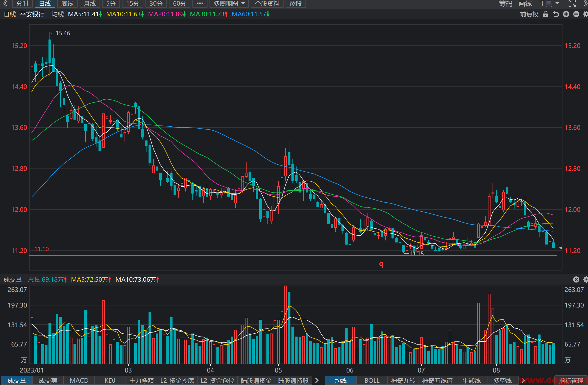
Task: Select 神奇五线谱 main indicator tab
Action: tap(437, 380)
